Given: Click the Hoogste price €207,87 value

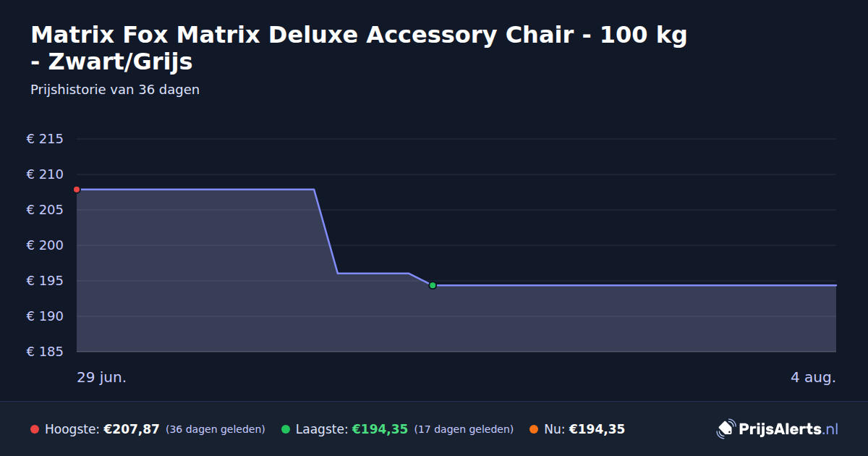Looking at the screenshot, I should pos(132,429).
